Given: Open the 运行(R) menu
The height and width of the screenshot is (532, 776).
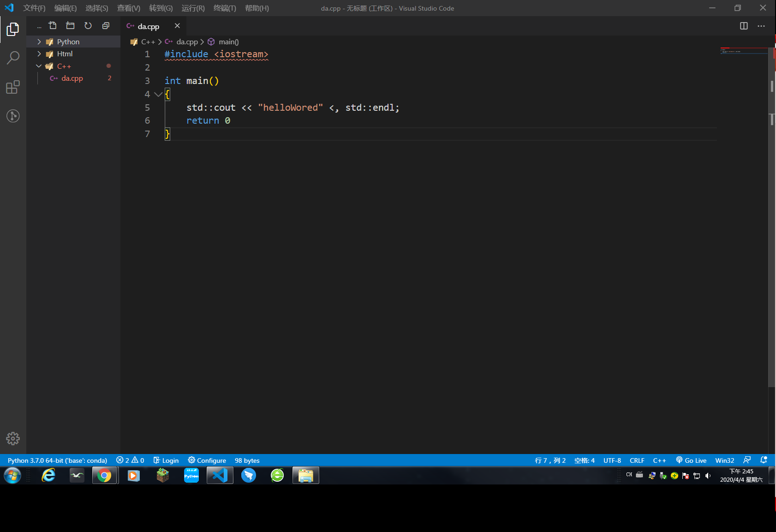Looking at the screenshot, I should click(x=193, y=8).
